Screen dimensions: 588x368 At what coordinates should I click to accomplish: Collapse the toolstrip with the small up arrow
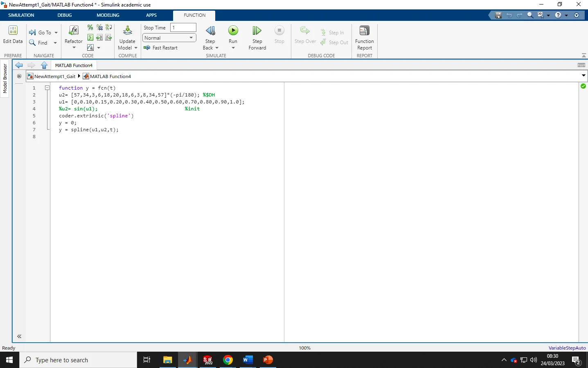(x=583, y=55)
